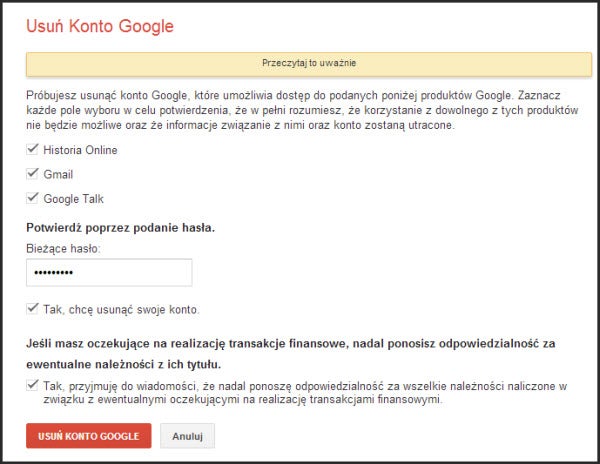Viewport: 600px width, 464px height.
Task: Click the 'Usuń Konto Google' heading
Action: [x=100, y=26]
